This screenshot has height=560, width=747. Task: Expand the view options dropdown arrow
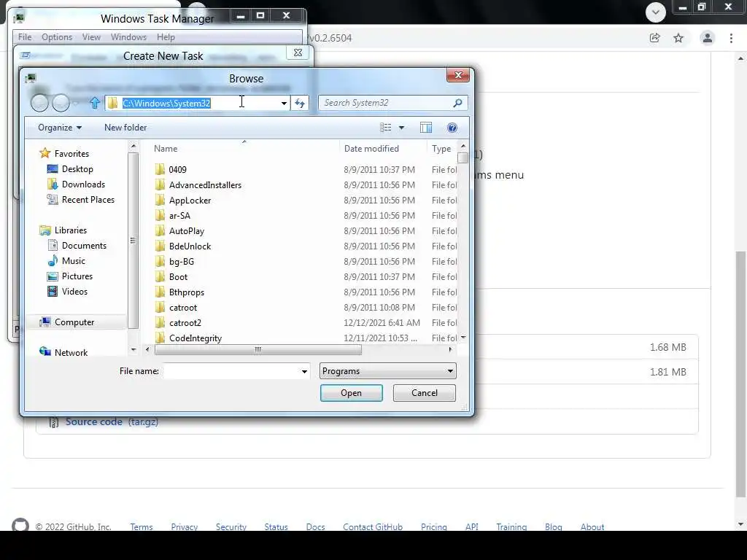[x=402, y=127]
